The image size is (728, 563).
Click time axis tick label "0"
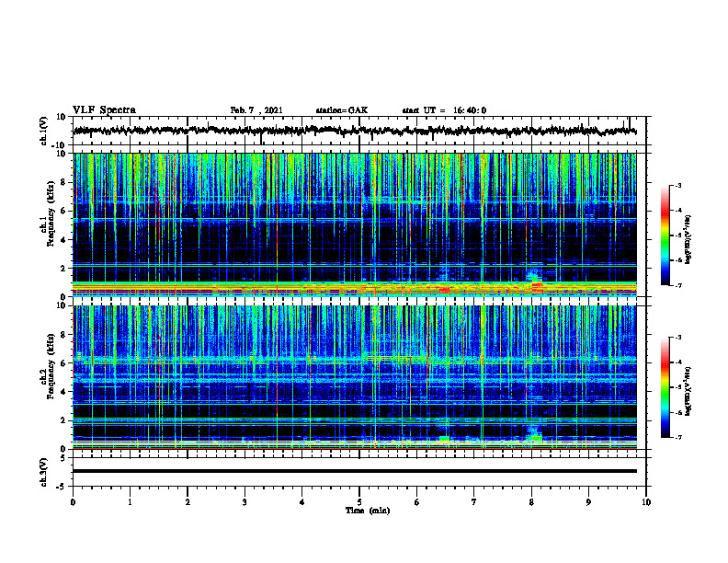coord(73,502)
